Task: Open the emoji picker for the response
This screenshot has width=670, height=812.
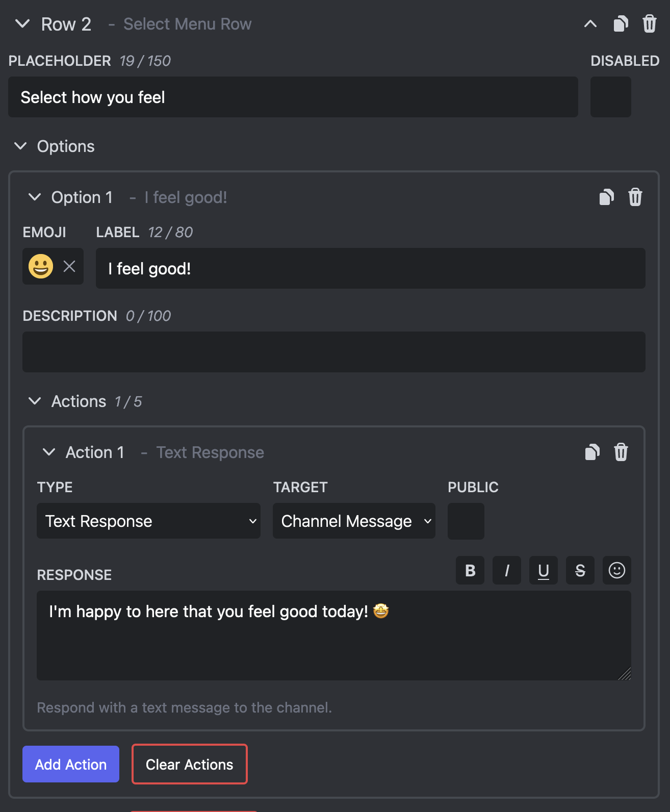Action: click(x=616, y=570)
